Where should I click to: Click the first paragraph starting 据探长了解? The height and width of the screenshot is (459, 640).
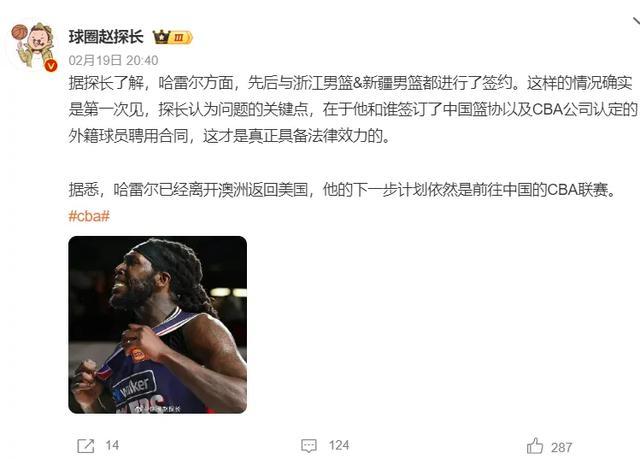point(353,110)
